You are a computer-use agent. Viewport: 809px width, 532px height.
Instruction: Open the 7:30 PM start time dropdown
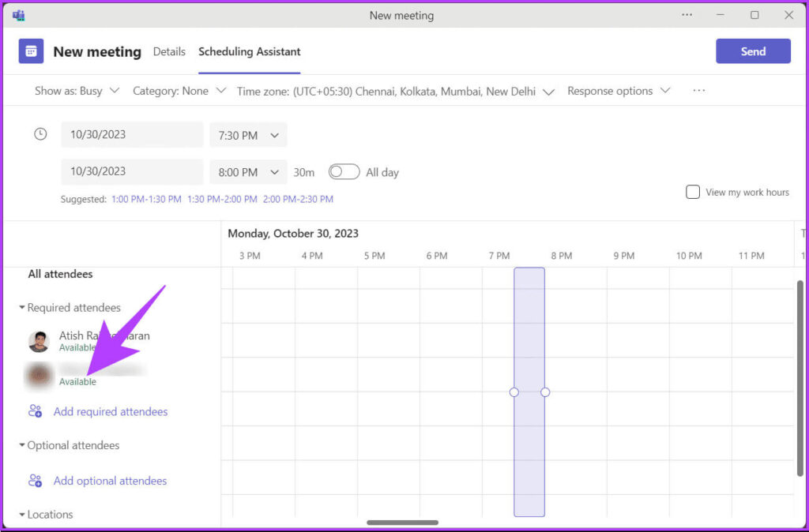248,135
